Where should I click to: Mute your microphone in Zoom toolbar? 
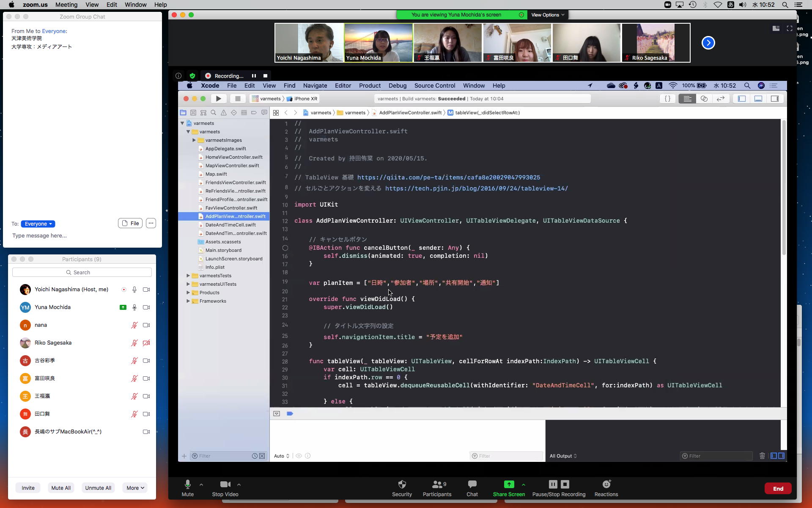[x=187, y=484]
